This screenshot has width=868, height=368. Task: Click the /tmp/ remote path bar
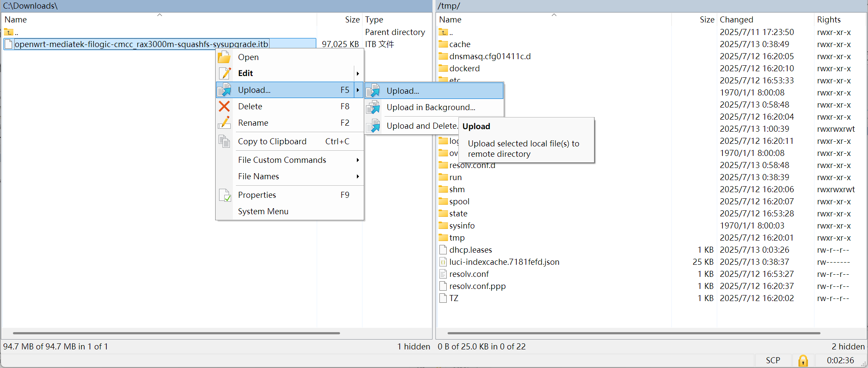click(651, 6)
